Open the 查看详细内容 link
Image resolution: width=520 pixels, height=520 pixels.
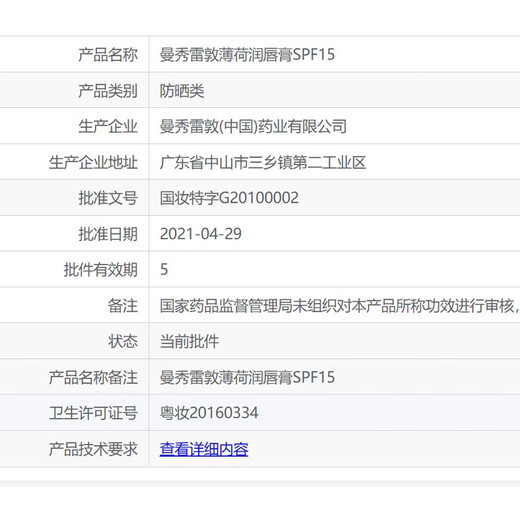[204, 449]
